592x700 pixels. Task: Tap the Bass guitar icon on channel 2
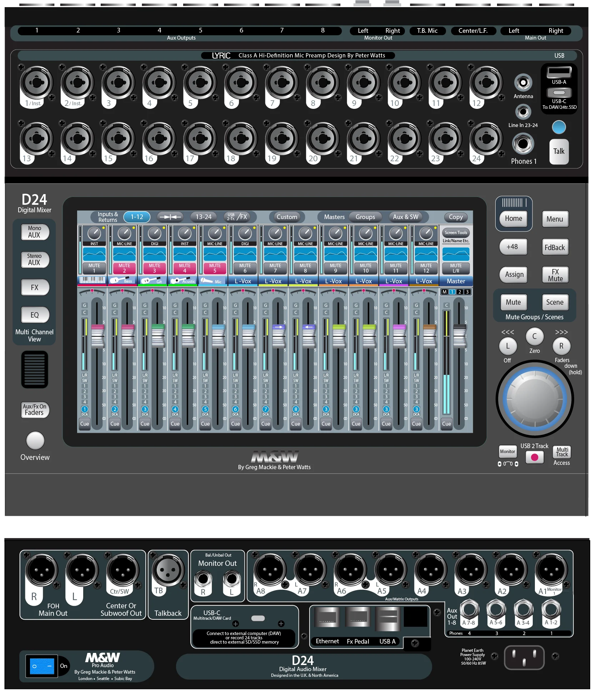[122, 280]
